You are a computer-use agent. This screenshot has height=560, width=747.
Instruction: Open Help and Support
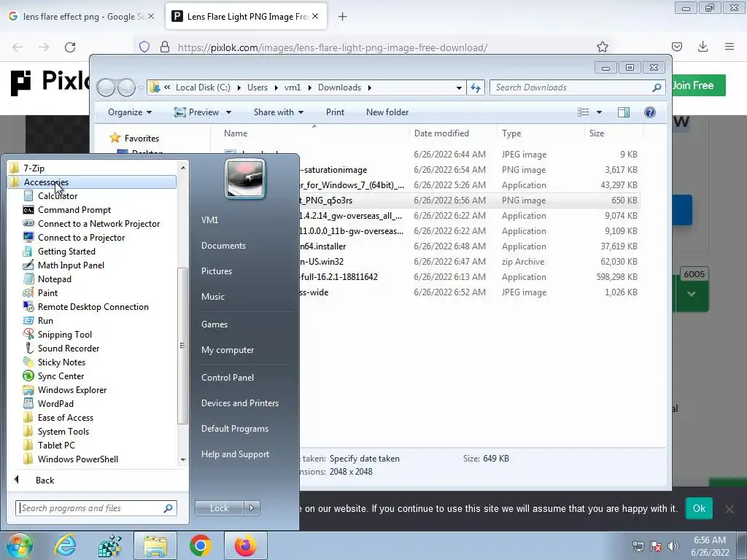click(235, 454)
